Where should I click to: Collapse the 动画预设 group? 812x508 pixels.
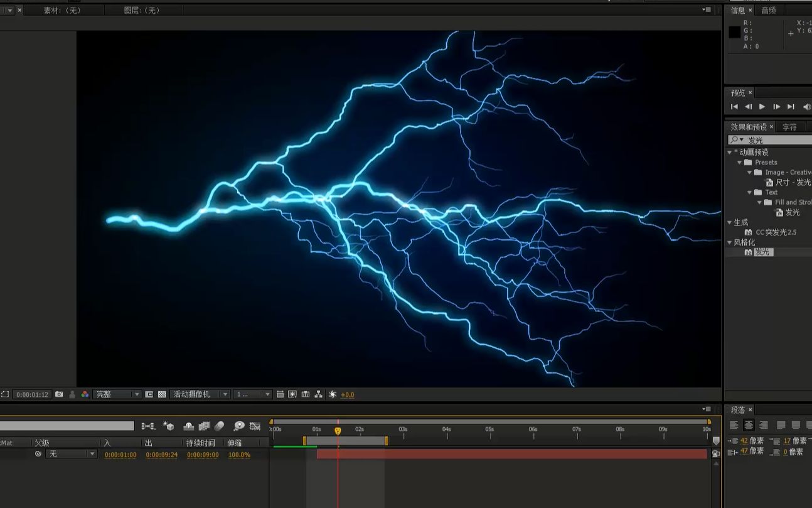click(x=730, y=153)
